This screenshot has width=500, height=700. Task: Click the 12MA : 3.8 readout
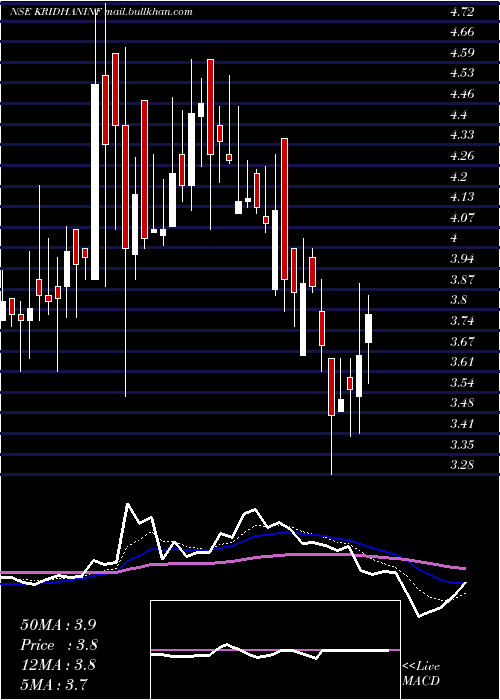[x=58, y=665]
